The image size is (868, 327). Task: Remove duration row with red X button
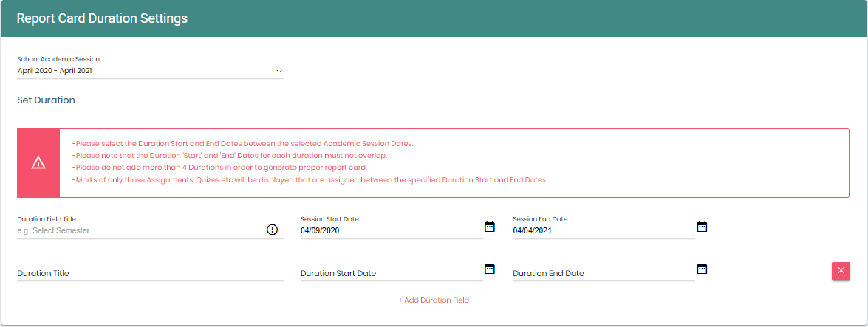pyautogui.click(x=841, y=271)
